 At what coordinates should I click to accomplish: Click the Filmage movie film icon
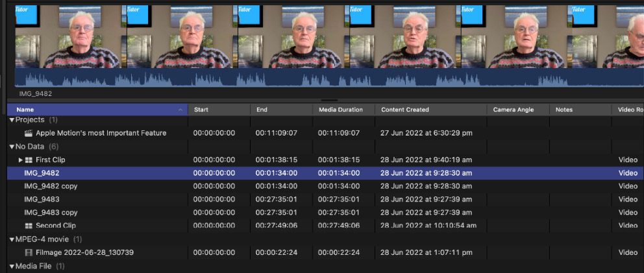(29, 252)
